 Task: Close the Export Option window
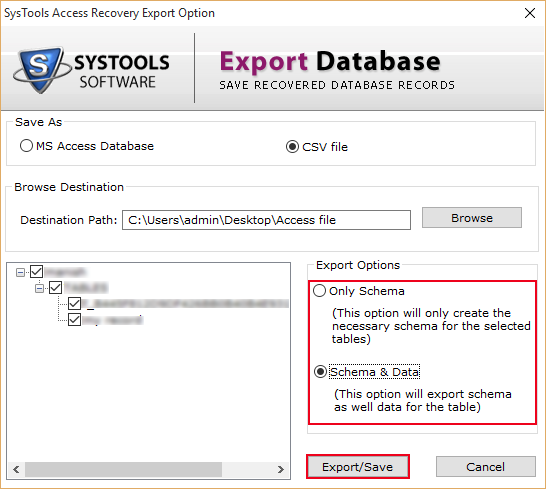(530, 13)
